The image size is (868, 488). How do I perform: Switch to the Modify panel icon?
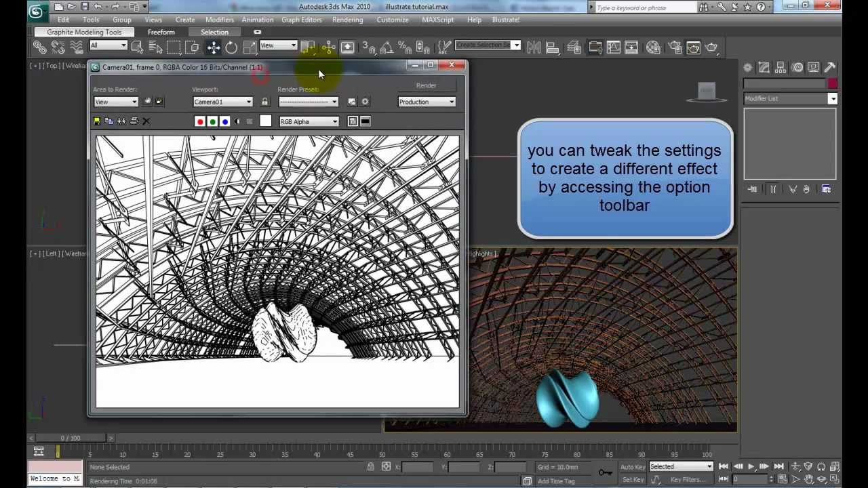[x=764, y=67]
